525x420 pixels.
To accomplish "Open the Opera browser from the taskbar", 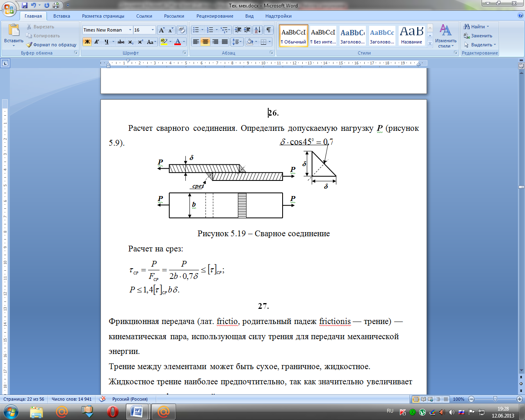I will (113, 411).
